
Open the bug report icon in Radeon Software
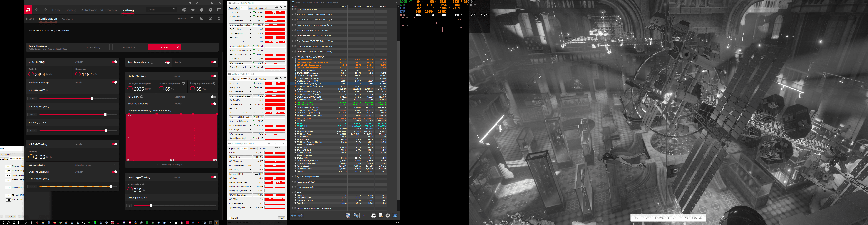tap(190, 3)
